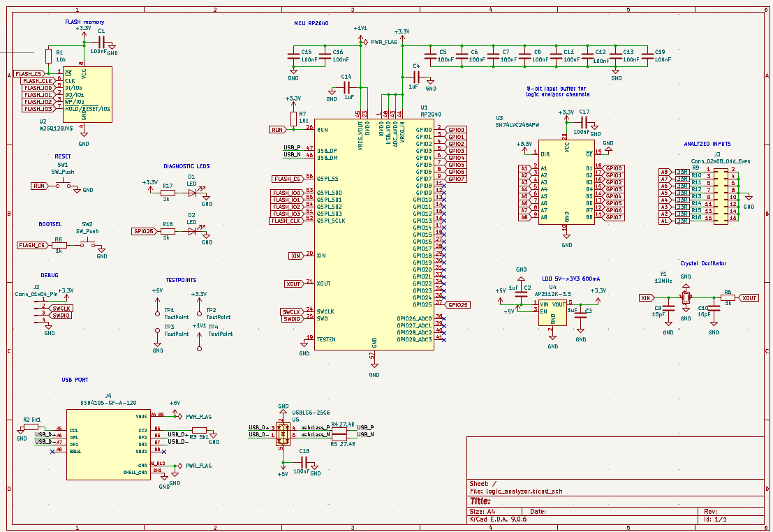Select the Crystal Oscillator heading text
The image size is (773, 532).
(703, 263)
